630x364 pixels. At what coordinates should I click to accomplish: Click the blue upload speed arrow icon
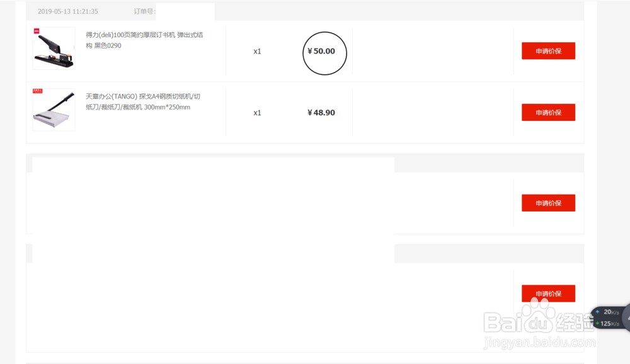(x=598, y=312)
